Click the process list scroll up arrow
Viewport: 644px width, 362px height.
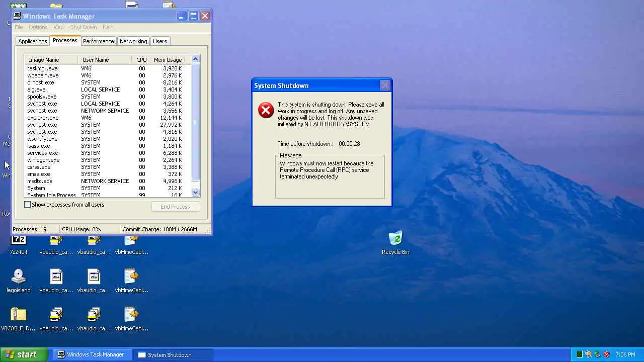[x=196, y=59]
